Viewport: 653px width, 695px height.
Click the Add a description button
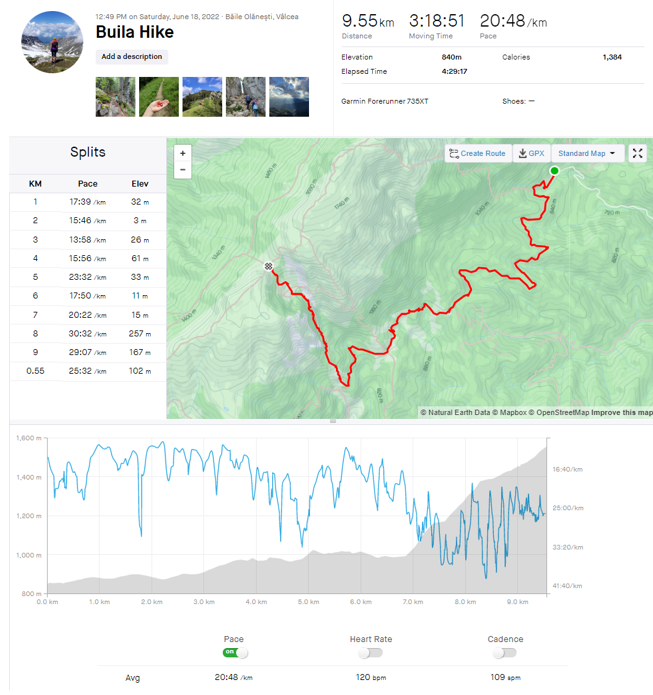[132, 57]
